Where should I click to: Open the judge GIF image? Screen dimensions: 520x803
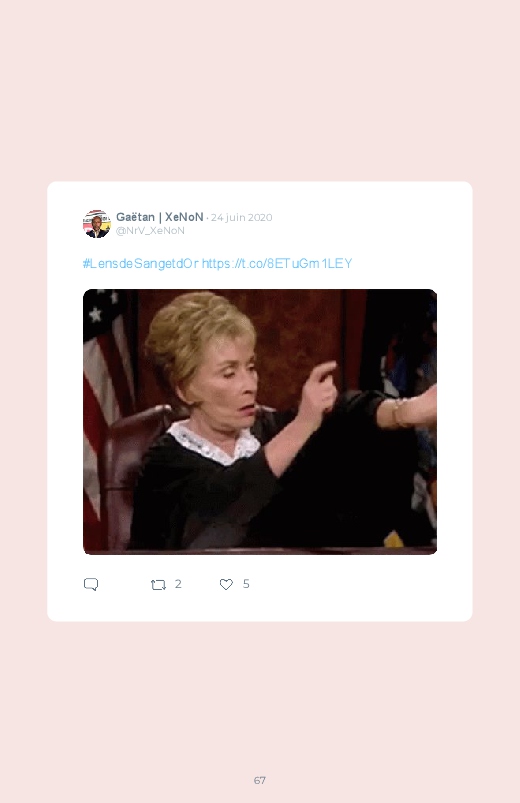[260, 421]
